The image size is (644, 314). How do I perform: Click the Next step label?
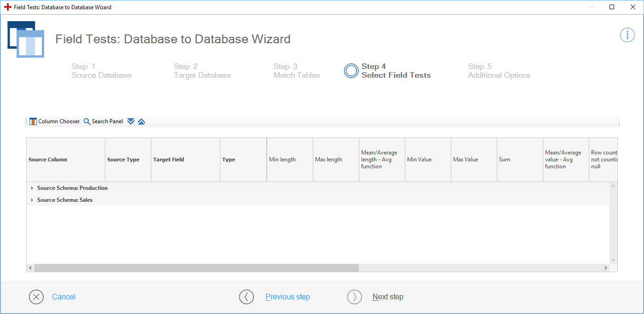388,297
